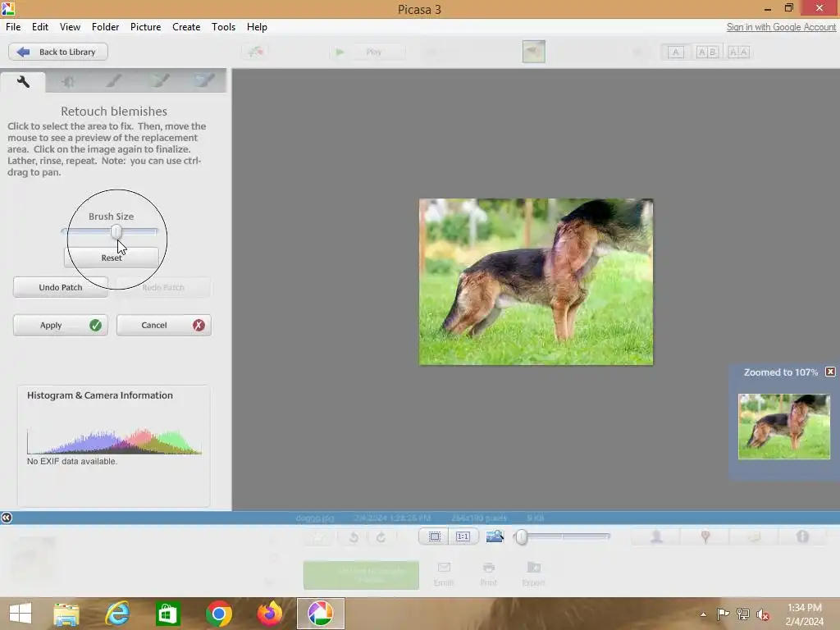Viewport: 840px width, 630px height.
Task: Close the Zoomed to 107% preview panel
Action: pyautogui.click(x=830, y=372)
